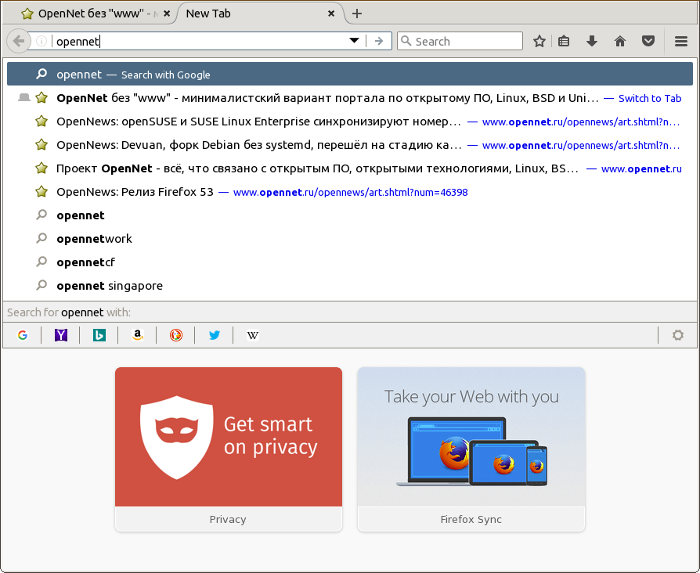Click the Search input field
This screenshot has height=573, width=700.
(465, 41)
